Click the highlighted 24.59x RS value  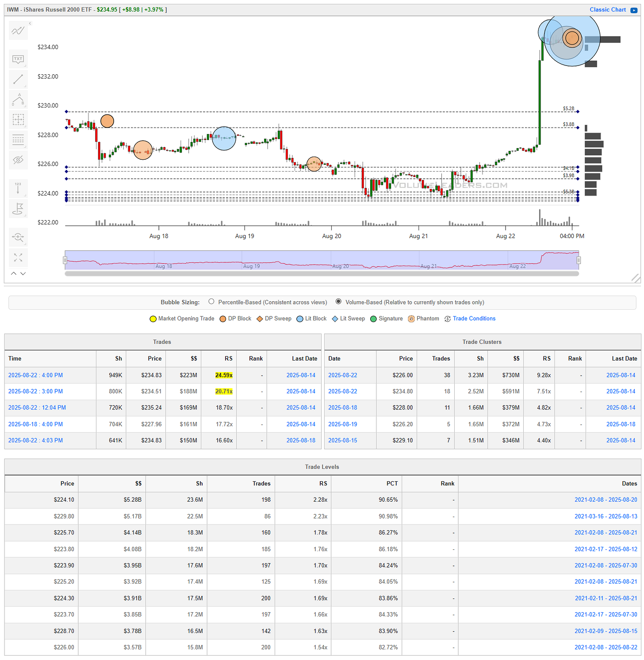coord(224,375)
